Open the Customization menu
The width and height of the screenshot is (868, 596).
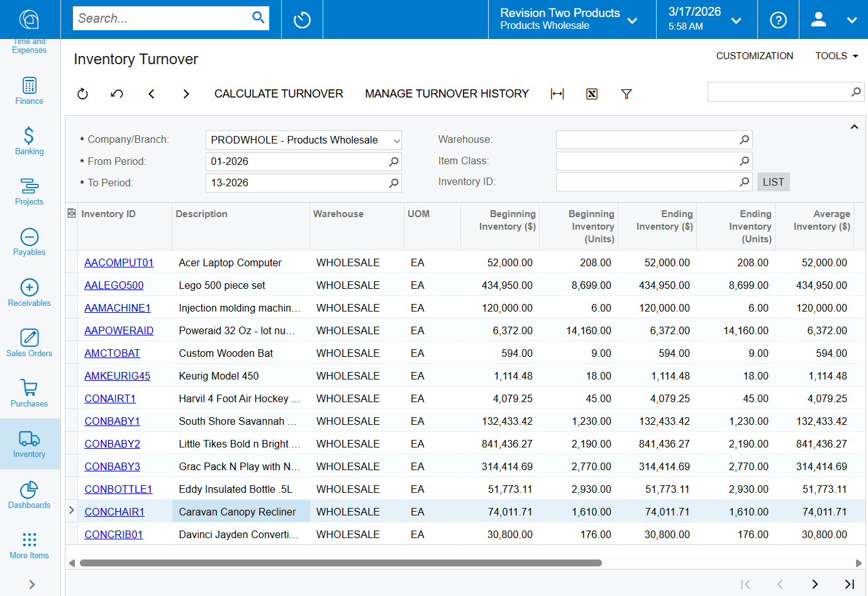754,56
